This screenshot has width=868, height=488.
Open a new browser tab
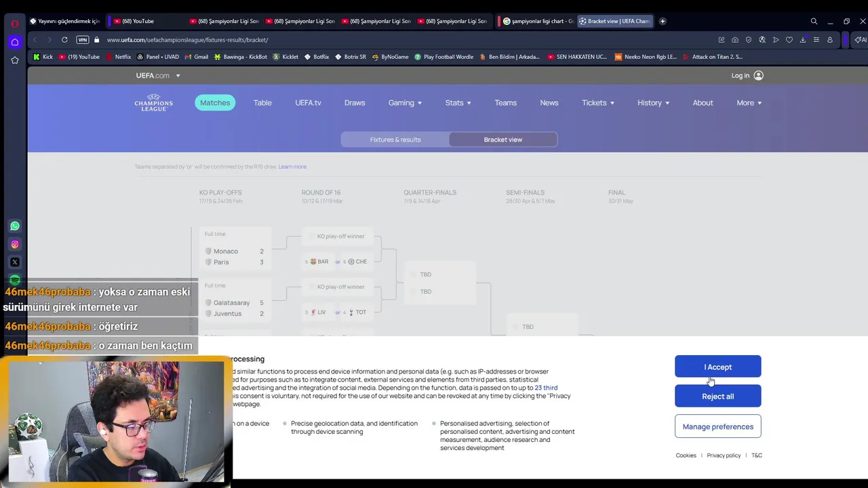(663, 21)
